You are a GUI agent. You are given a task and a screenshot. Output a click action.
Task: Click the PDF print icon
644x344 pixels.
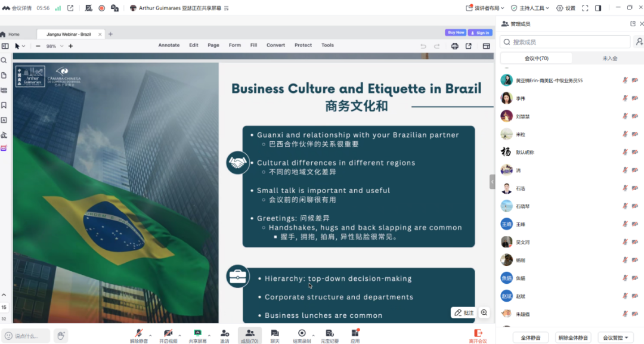[x=454, y=46]
